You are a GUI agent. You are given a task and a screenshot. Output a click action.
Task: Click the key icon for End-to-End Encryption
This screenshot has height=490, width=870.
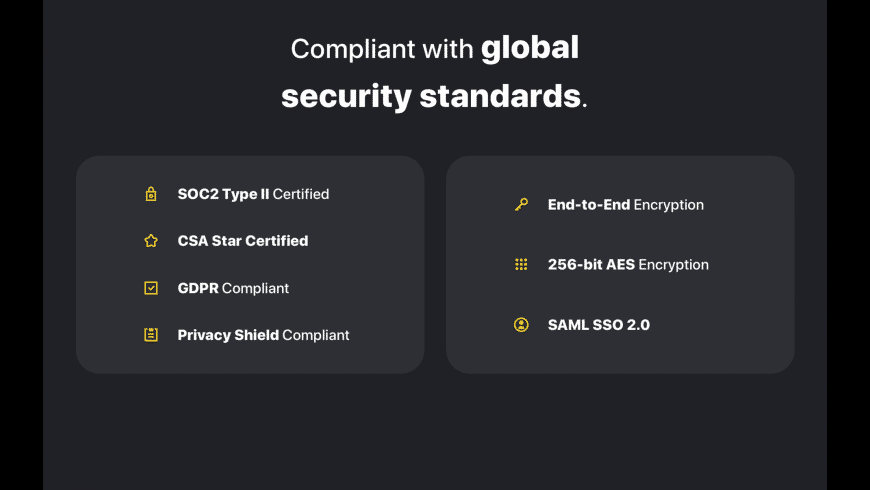point(521,205)
